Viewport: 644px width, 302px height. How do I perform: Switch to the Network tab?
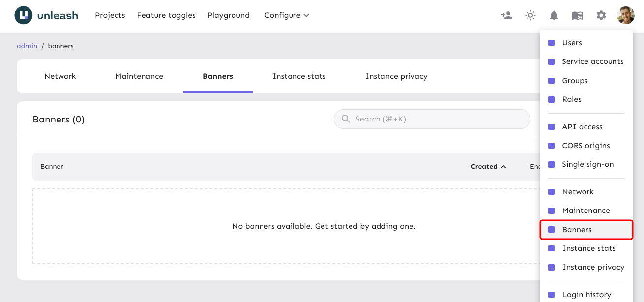60,76
